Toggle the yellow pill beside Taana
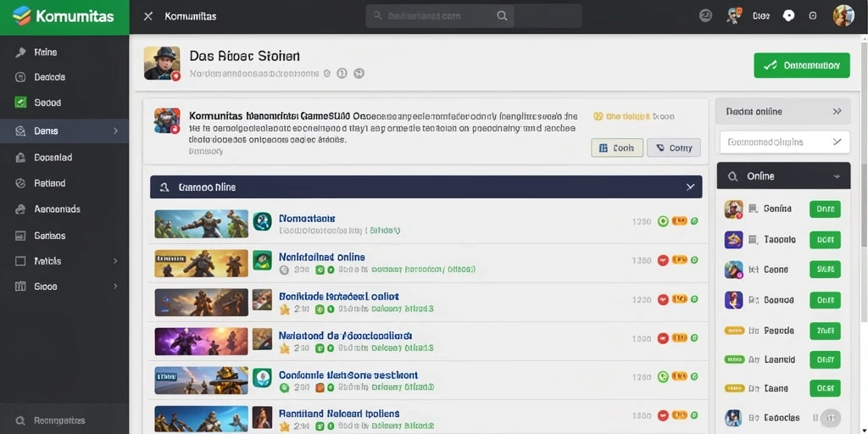The image size is (868, 434). tap(733, 388)
